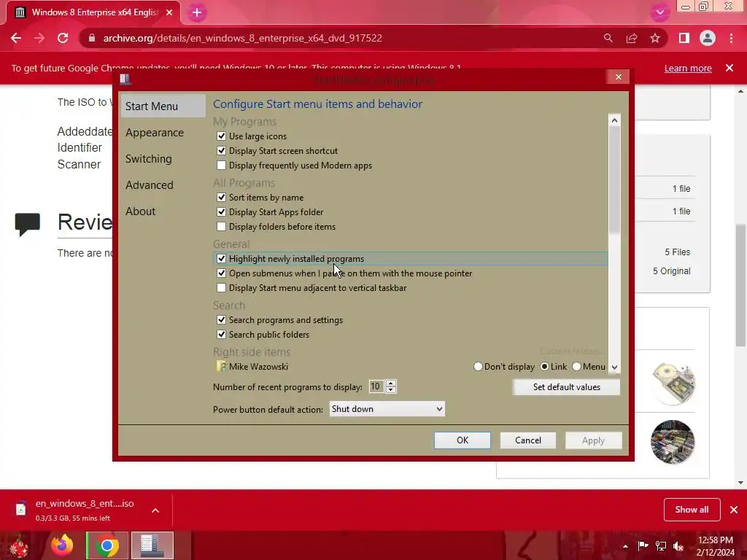Toggle Highlight newly installed programs

pyautogui.click(x=221, y=259)
